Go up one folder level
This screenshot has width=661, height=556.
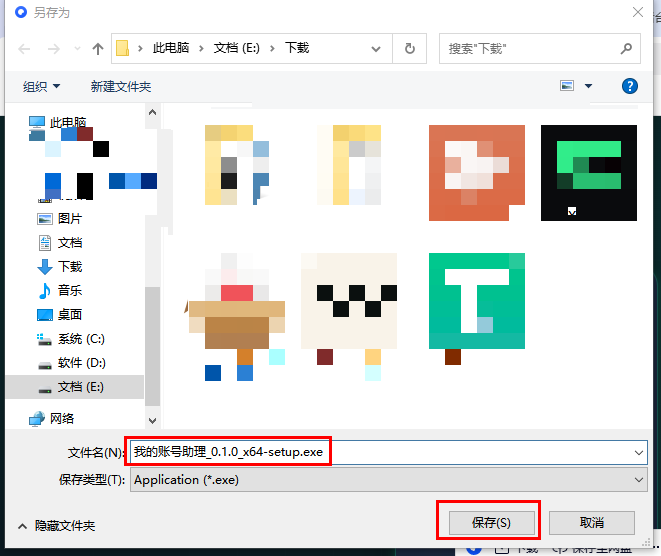pyautogui.click(x=98, y=49)
